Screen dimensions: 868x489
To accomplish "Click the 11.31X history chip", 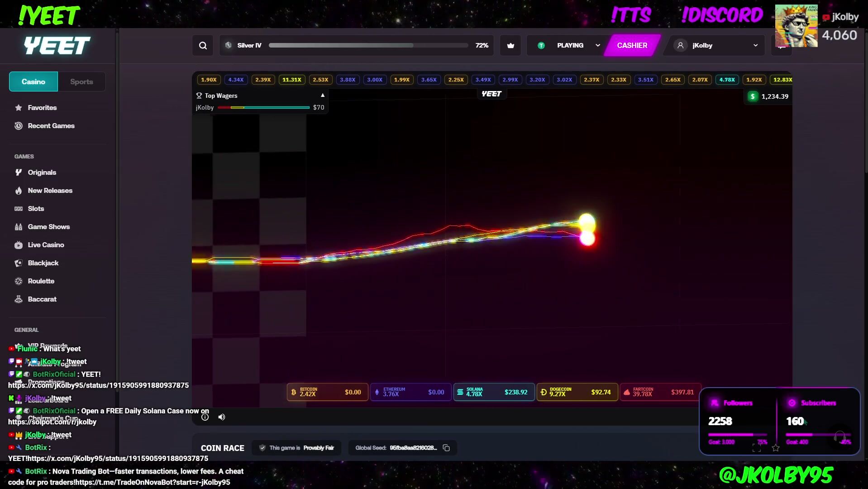I will 292,80.
